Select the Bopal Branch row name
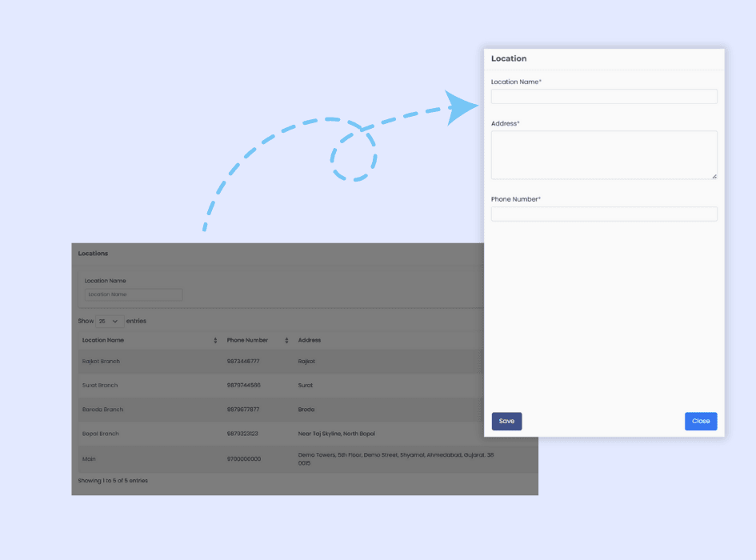This screenshot has width=756, height=560. coord(100,434)
